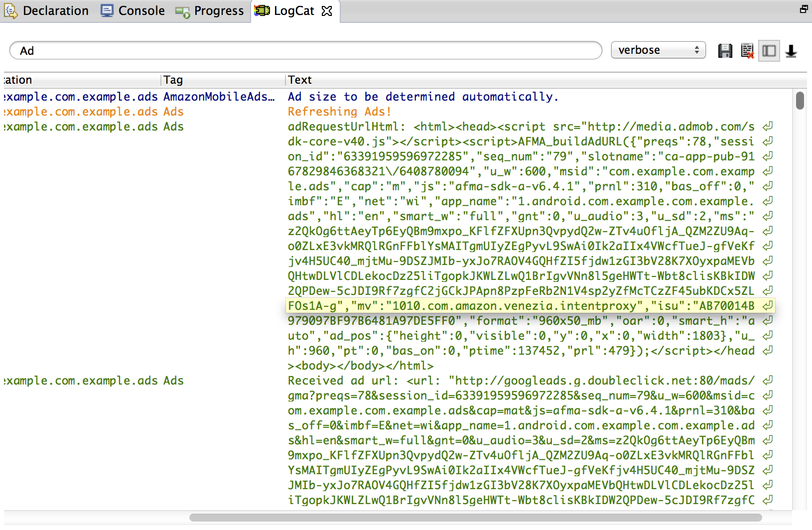Close the LogCat tab
Screen dimensions: 812x530
tap(327, 11)
